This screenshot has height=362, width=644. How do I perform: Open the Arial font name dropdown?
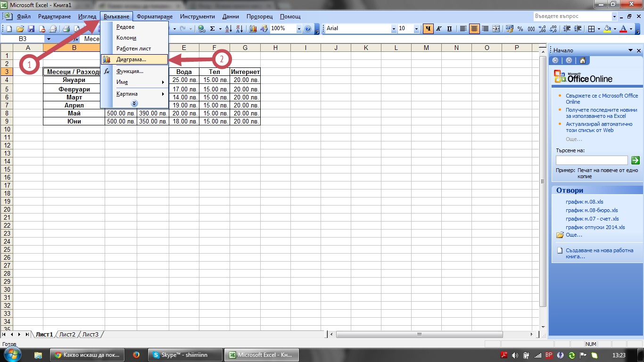[x=394, y=29]
